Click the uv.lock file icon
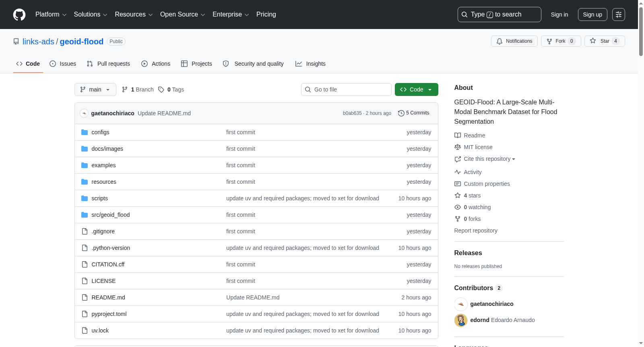644x347 pixels. [x=85, y=330]
